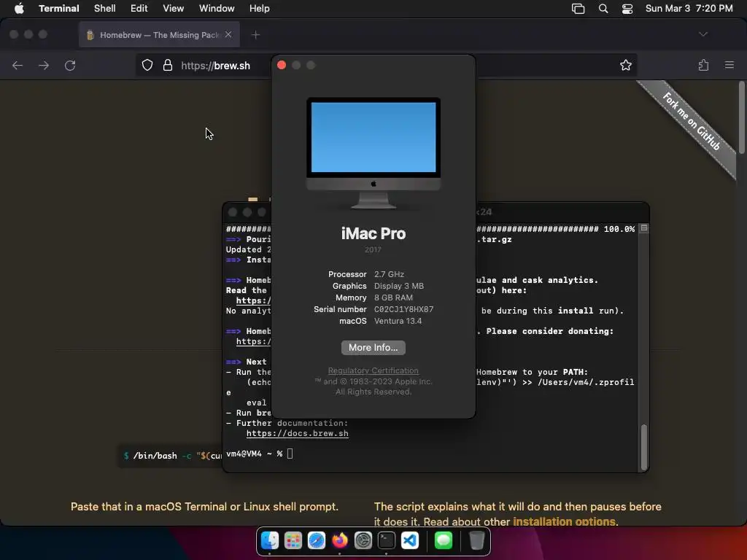Open Safari from the Dock
Viewport: 747px width, 560px height.
coord(317,540)
